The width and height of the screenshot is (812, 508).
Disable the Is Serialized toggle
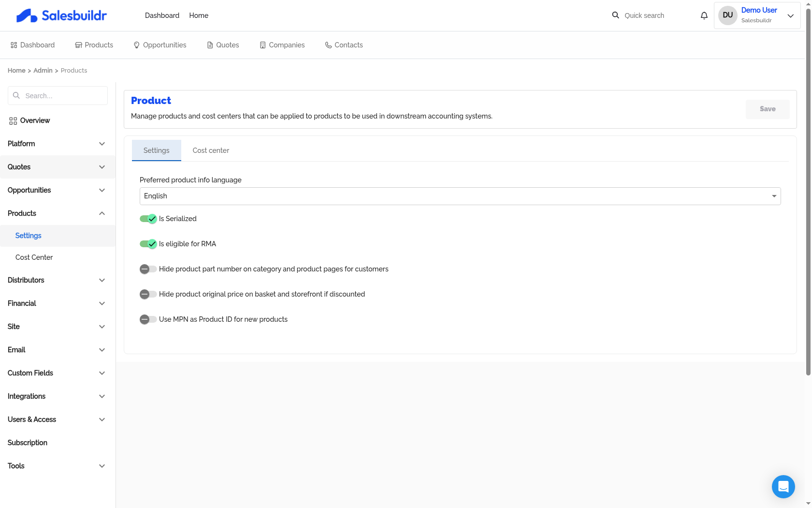[148, 219]
